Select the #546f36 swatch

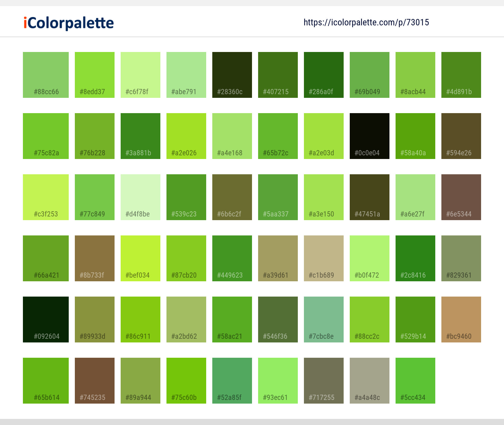[x=278, y=320]
